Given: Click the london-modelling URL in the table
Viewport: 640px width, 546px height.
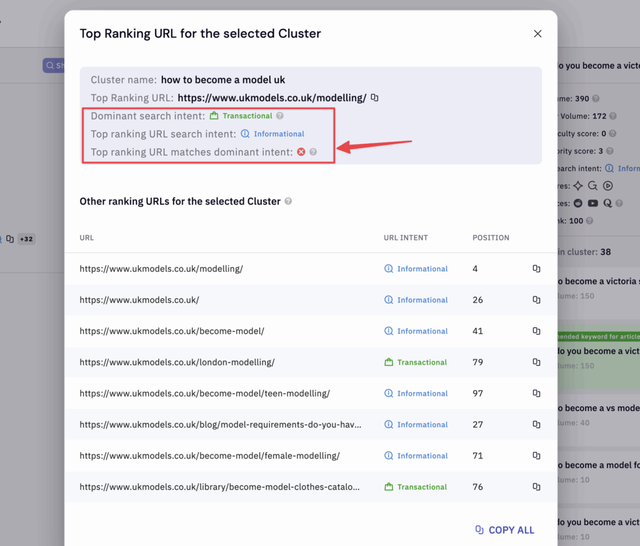Looking at the screenshot, I should pyautogui.click(x=177, y=362).
